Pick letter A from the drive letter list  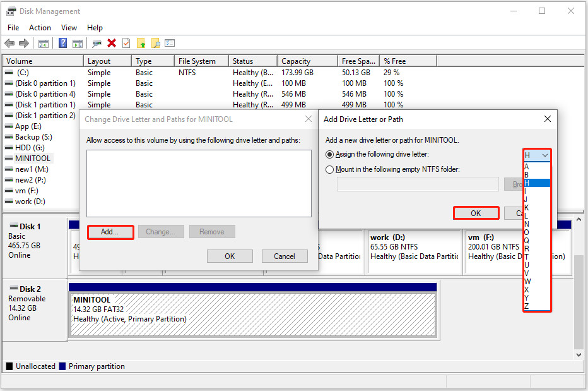point(536,165)
